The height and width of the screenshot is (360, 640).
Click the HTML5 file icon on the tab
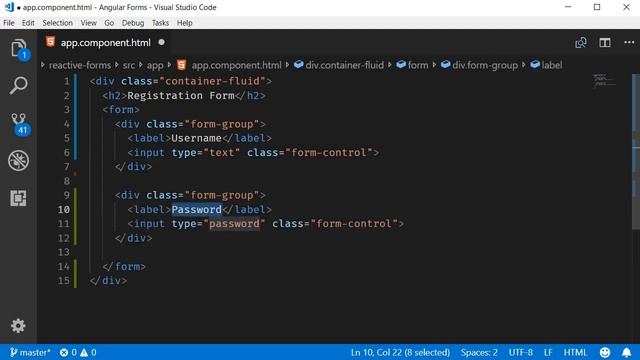coord(50,42)
